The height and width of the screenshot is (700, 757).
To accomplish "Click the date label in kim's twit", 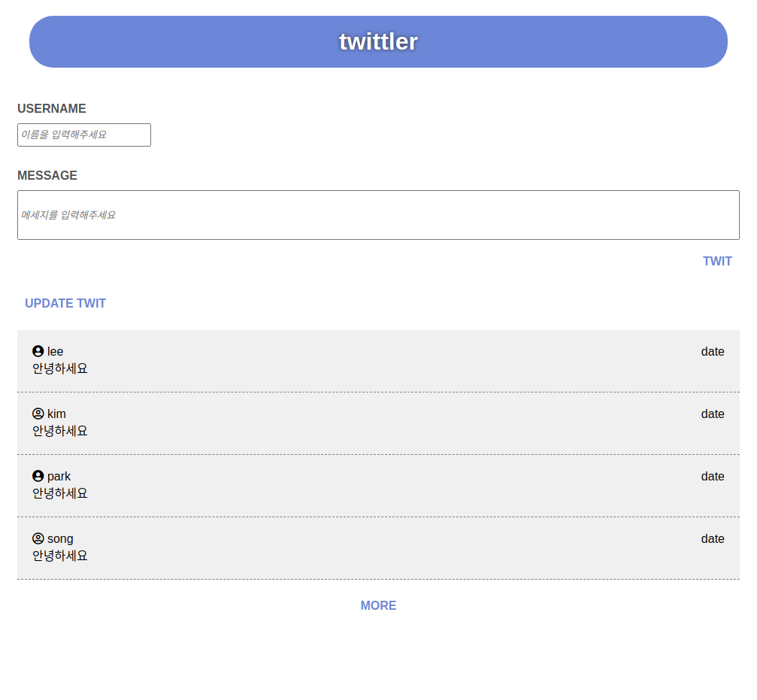I will pyautogui.click(x=713, y=414).
